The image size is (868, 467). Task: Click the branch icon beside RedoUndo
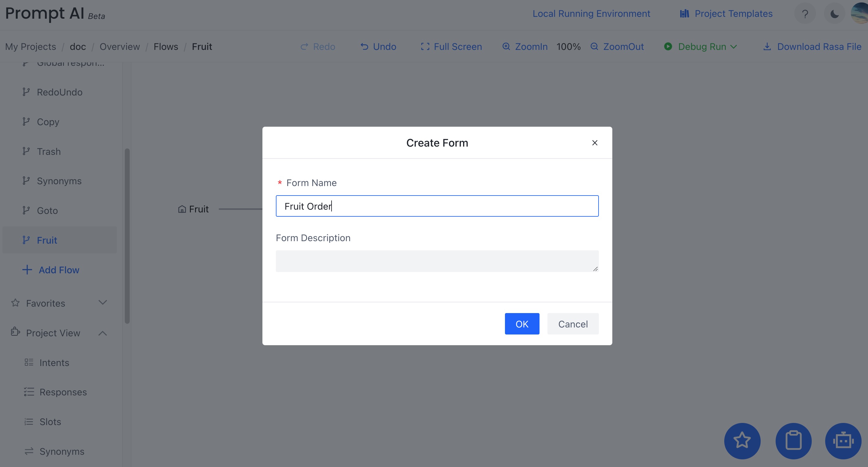tap(26, 92)
